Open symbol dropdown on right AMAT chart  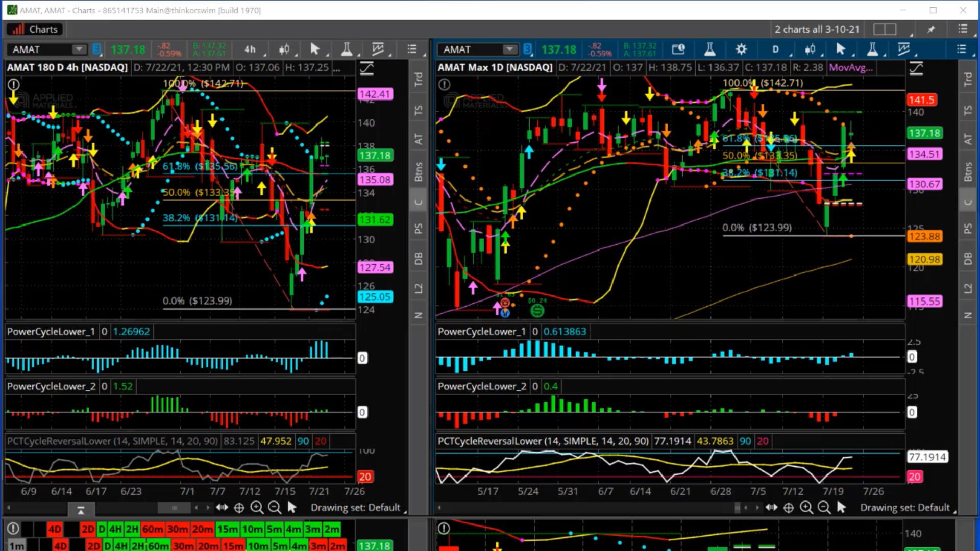510,49
